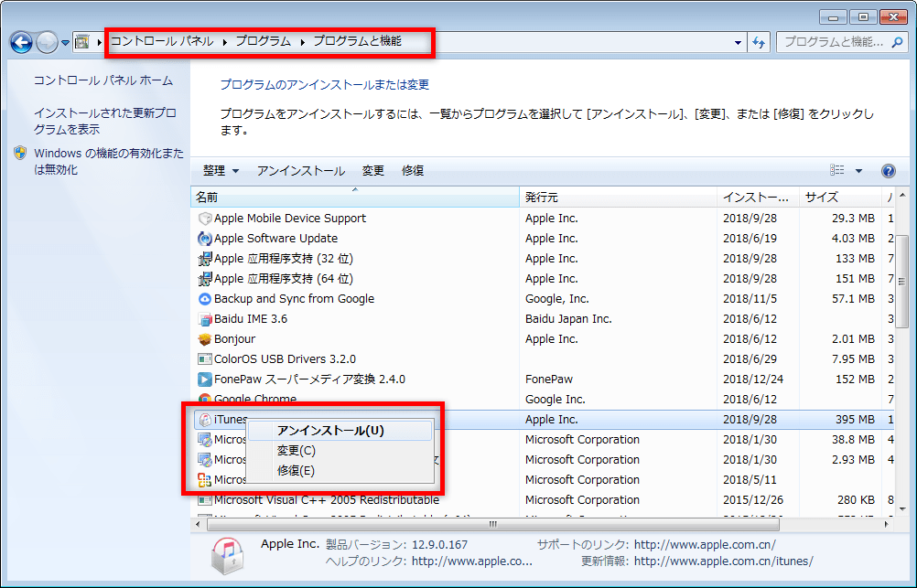This screenshot has width=917, height=588.
Task: Choose 修復(E) from context menu
Action: pyautogui.click(x=340, y=471)
